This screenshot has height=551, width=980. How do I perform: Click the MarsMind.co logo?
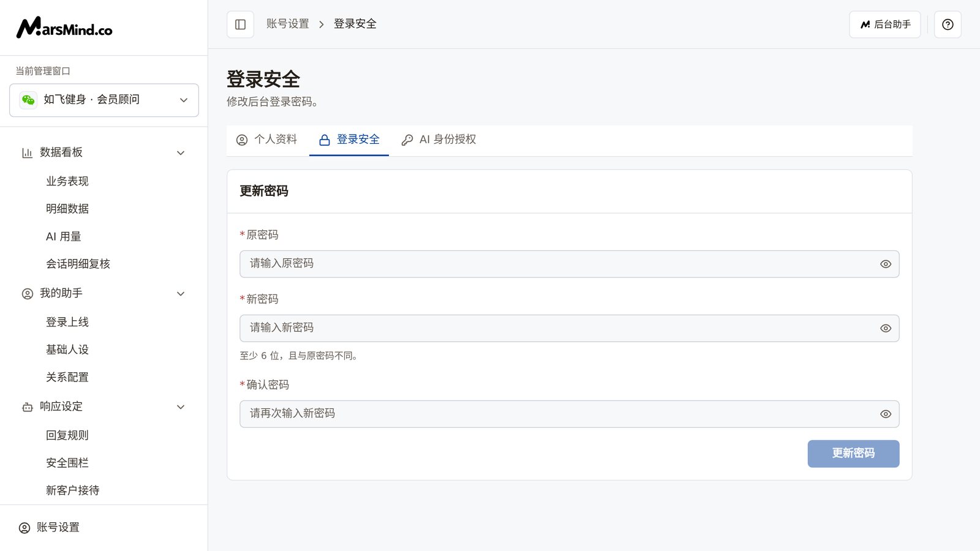(x=64, y=28)
